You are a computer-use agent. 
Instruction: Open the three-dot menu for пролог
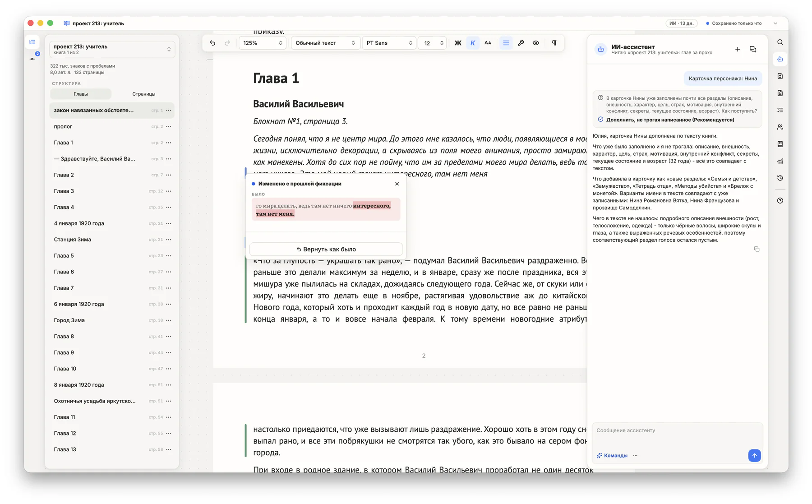[169, 127]
